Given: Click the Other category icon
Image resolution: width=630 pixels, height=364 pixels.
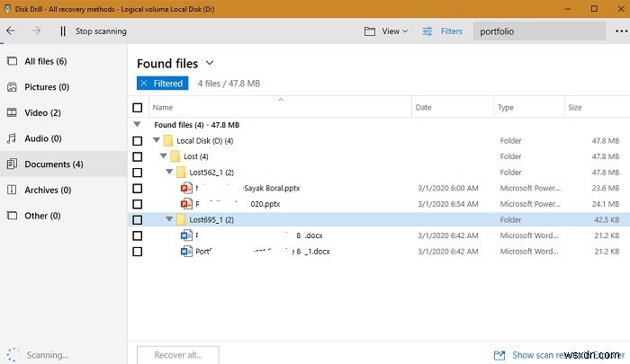Looking at the screenshot, I should point(12,216).
